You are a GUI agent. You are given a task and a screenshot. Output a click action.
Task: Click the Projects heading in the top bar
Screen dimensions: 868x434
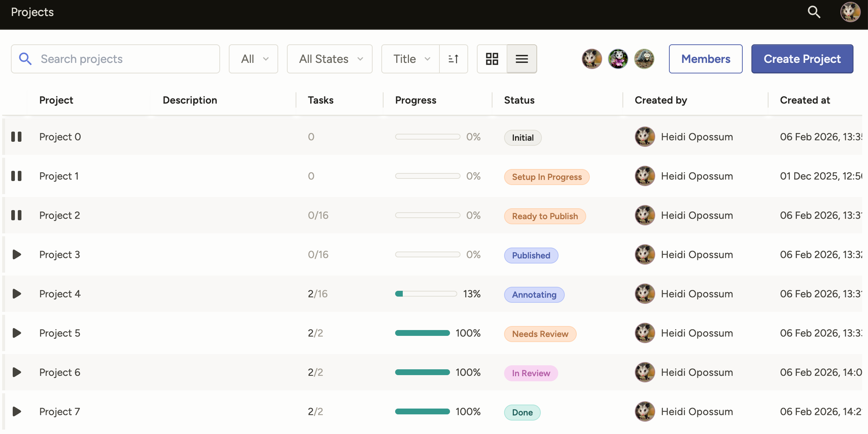coord(32,12)
